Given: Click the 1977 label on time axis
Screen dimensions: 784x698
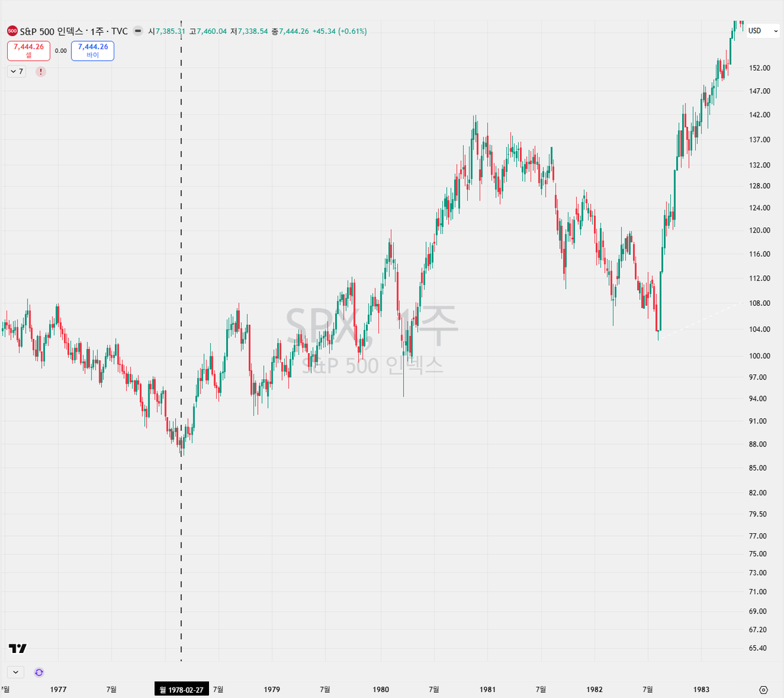Looking at the screenshot, I should (x=58, y=690).
